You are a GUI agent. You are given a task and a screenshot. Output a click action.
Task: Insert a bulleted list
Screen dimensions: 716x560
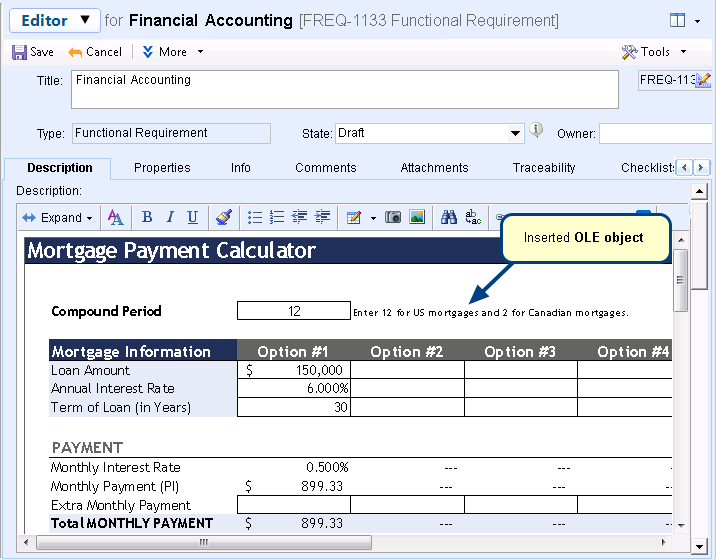(x=255, y=217)
